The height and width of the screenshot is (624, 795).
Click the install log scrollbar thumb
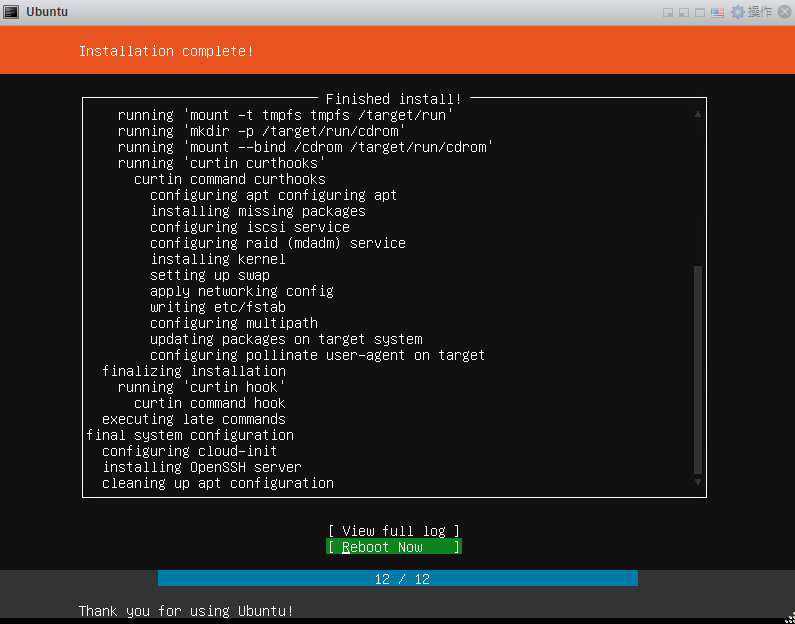[x=698, y=370]
